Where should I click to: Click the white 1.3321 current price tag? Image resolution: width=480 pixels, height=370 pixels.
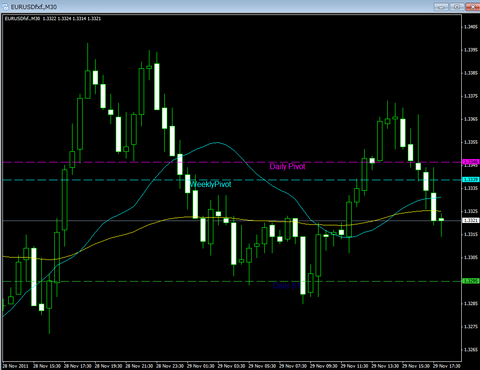(471, 220)
